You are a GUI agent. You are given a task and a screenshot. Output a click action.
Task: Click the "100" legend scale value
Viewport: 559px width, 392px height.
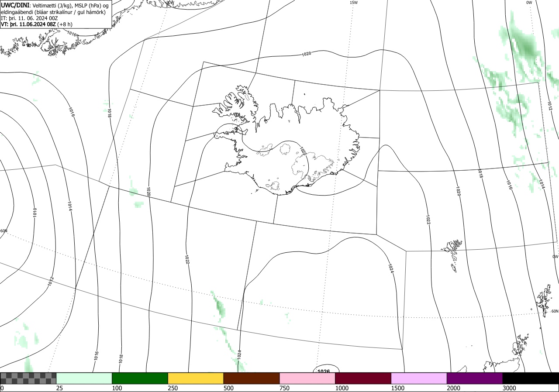(117, 388)
